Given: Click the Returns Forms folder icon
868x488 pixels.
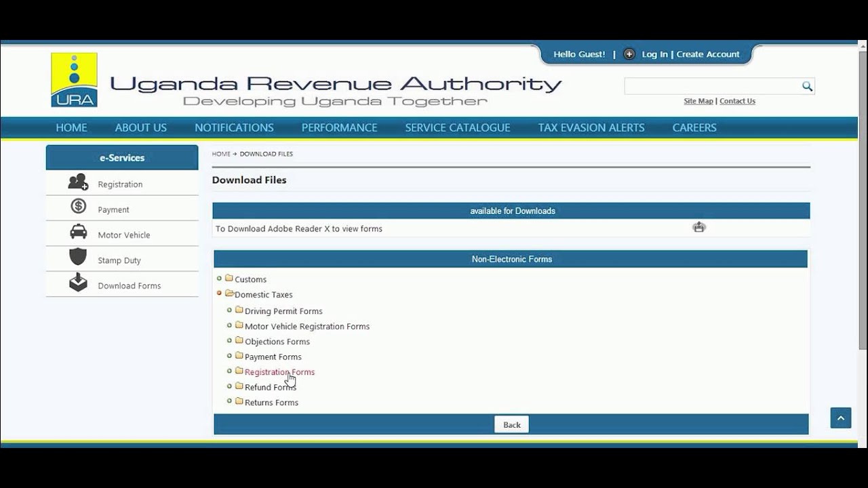Looking at the screenshot, I should [x=239, y=401].
